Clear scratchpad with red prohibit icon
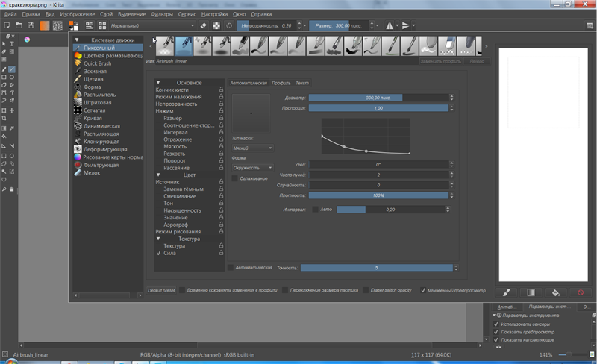 pos(581,292)
